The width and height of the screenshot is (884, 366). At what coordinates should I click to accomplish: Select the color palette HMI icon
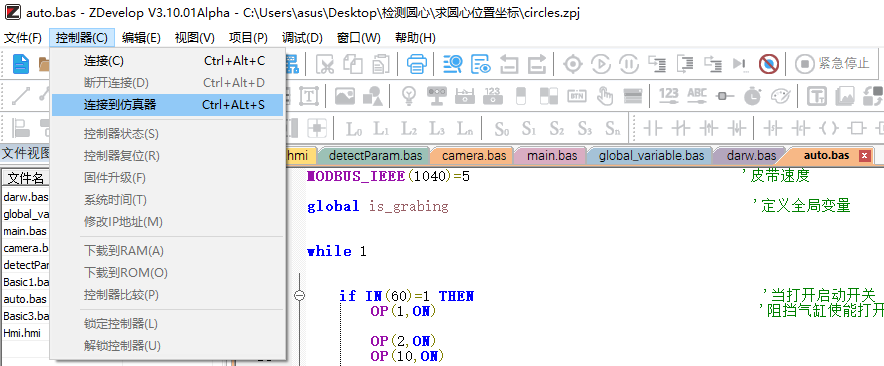781,96
